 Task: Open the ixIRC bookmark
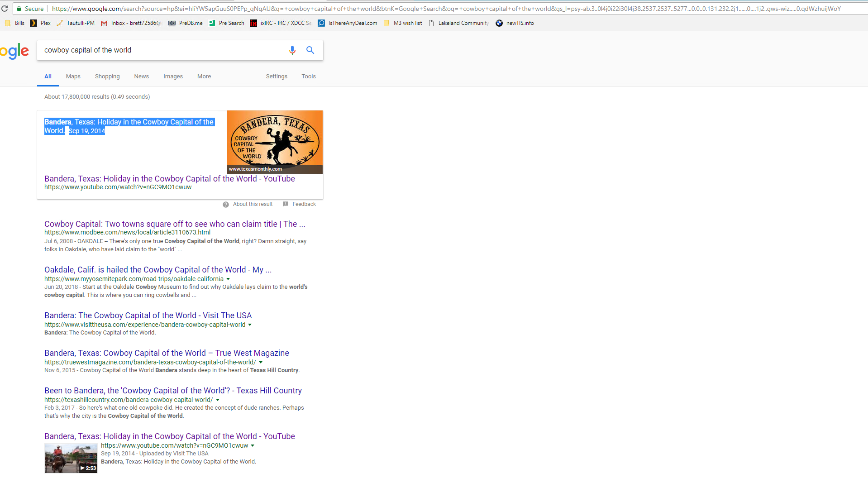[x=281, y=23]
